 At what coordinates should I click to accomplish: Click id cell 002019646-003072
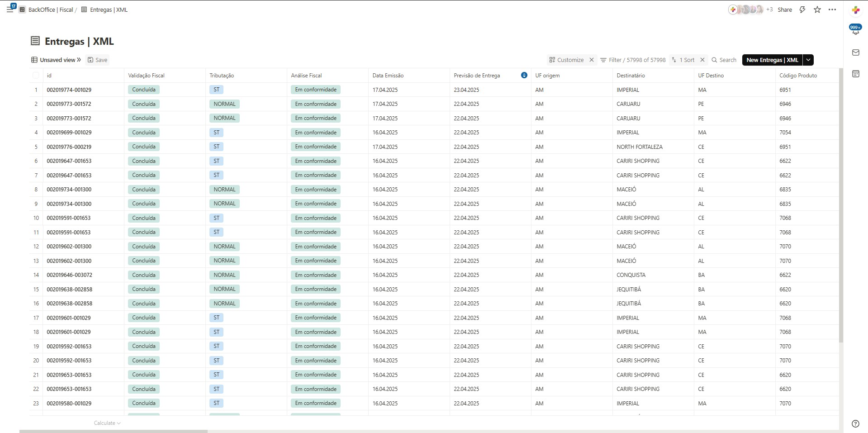pos(83,275)
